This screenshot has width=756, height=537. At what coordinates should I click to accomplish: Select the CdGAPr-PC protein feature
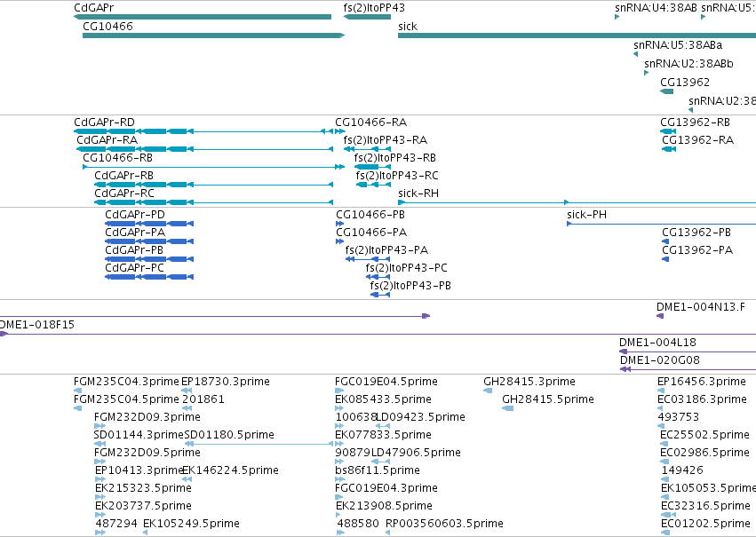click(149, 277)
